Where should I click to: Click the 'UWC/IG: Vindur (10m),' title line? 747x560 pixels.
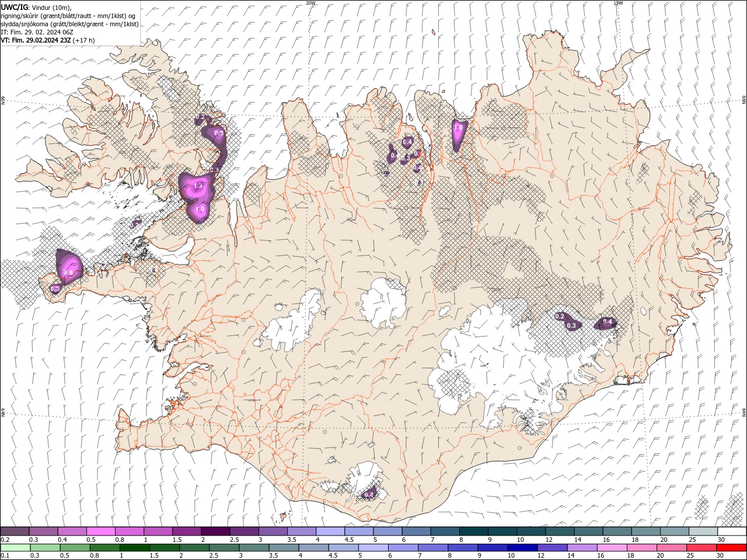(x=36, y=7)
